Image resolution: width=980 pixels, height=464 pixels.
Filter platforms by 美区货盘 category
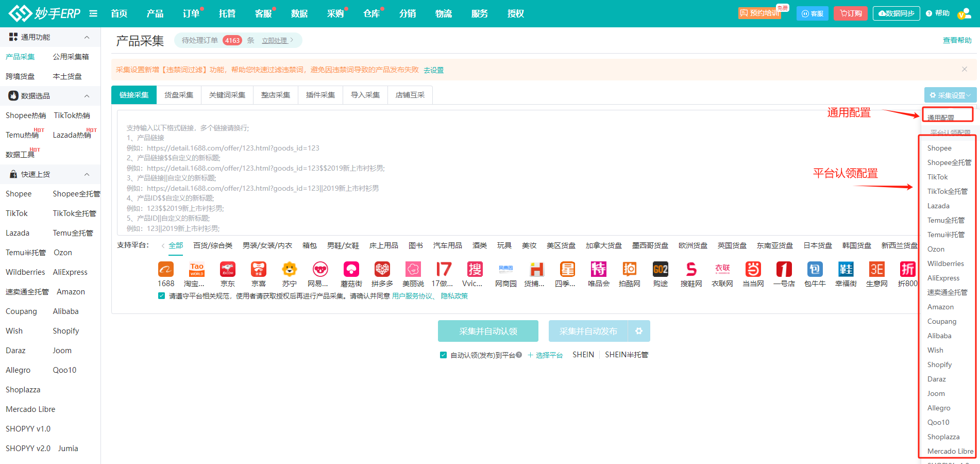pos(561,245)
